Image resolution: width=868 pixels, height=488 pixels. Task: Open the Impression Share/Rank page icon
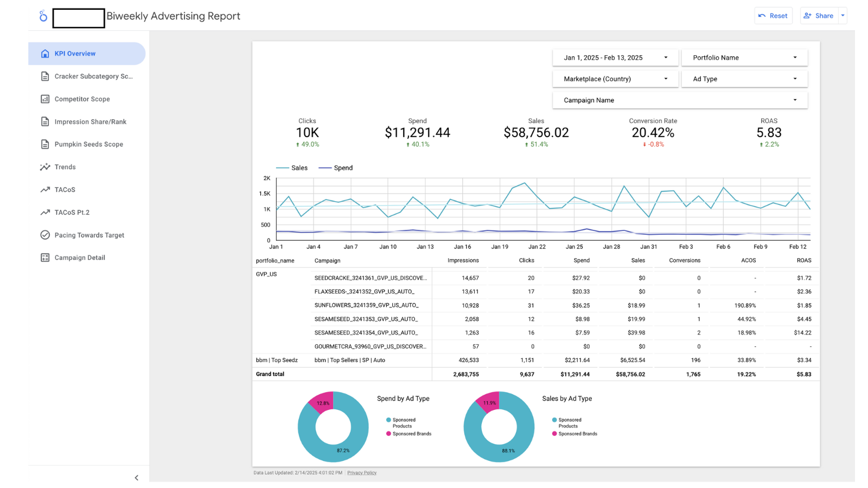click(x=45, y=121)
